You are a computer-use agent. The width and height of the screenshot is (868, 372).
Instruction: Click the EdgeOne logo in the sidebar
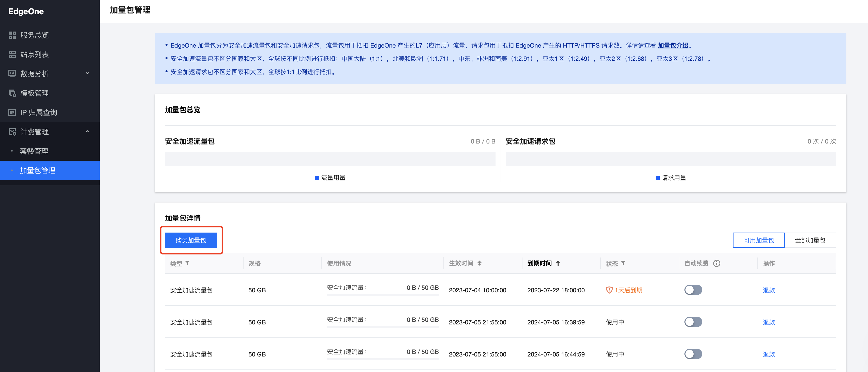coord(26,11)
